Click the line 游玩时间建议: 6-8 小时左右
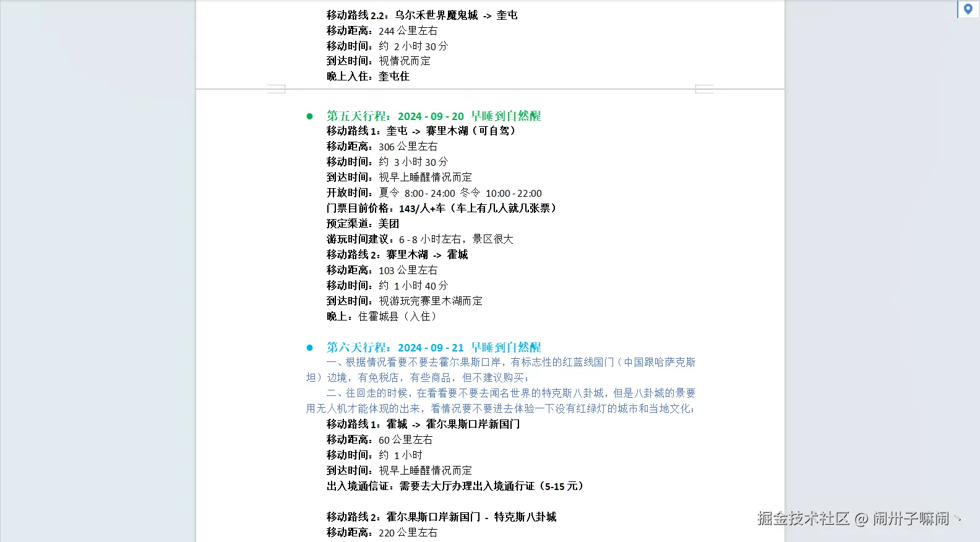980x542 pixels. tap(420, 239)
